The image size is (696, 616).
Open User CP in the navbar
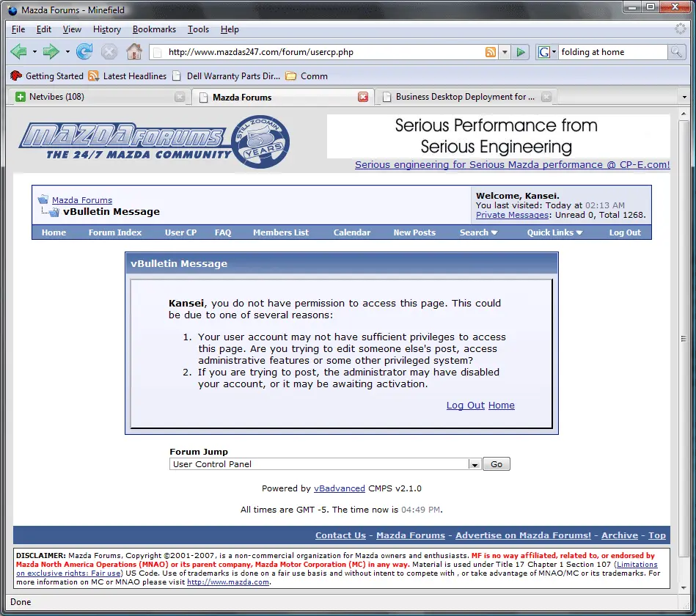[x=180, y=232]
